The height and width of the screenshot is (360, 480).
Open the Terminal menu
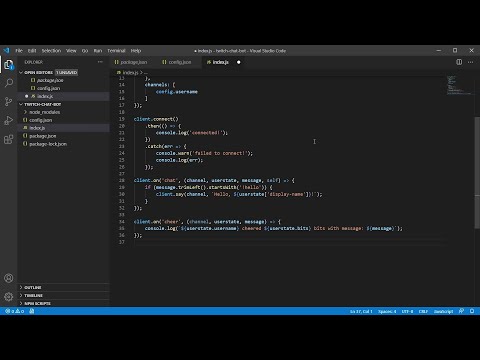[116, 51]
